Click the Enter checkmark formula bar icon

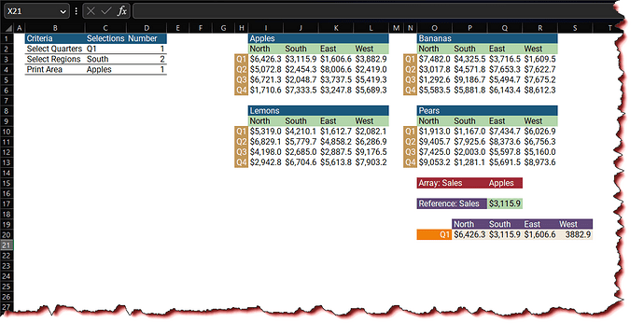coord(106,11)
